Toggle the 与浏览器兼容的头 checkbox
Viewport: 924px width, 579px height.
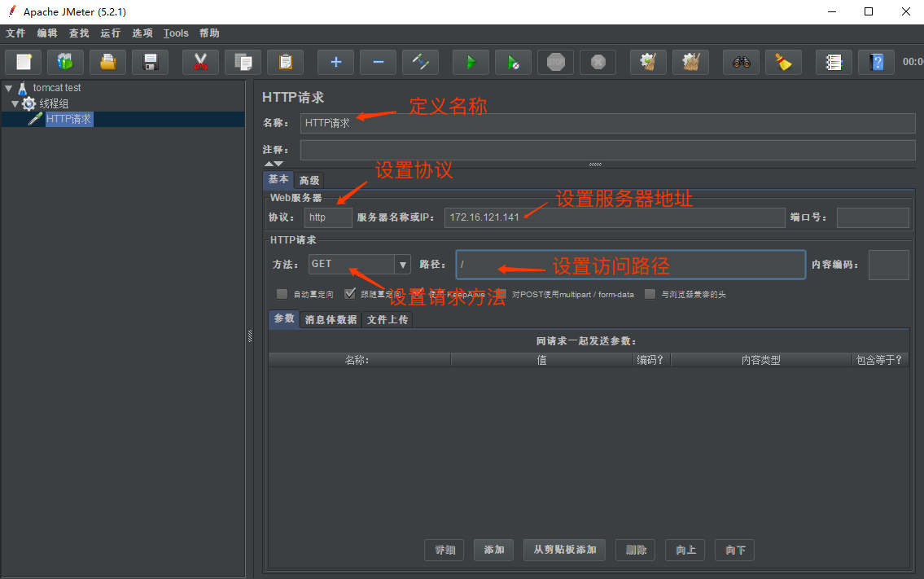click(x=650, y=294)
